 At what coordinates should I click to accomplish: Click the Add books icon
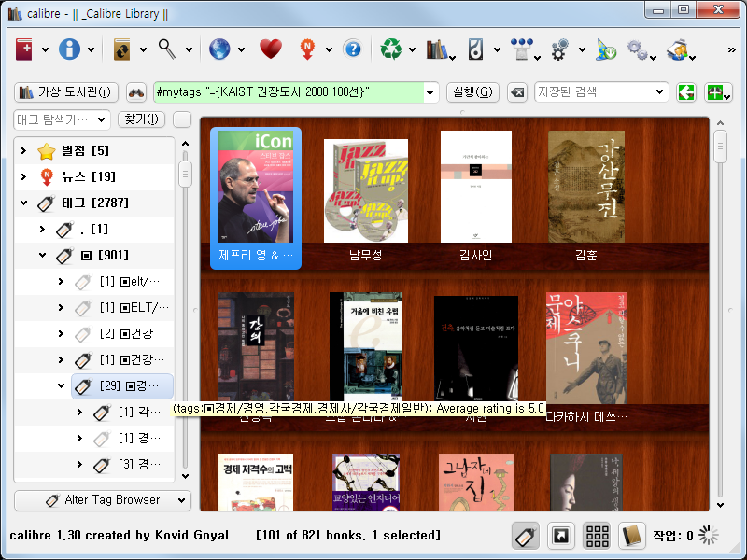pyautogui.click(x=24, y=49)
